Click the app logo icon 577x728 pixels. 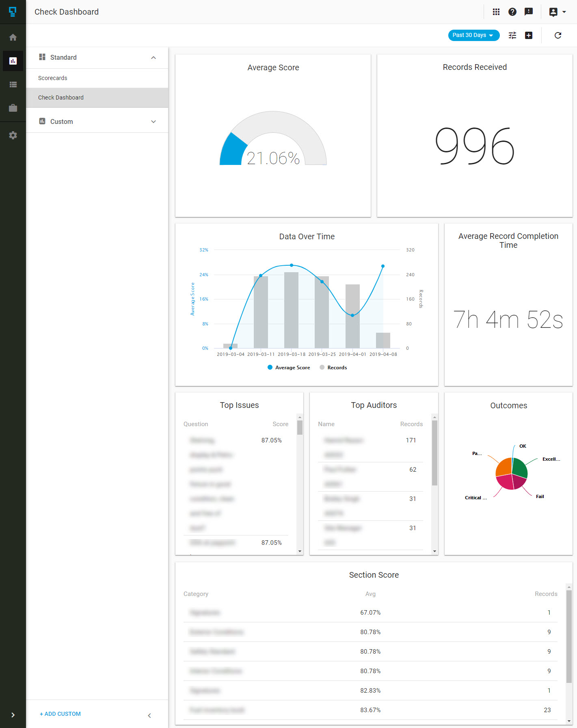click(x=13, y=12)
